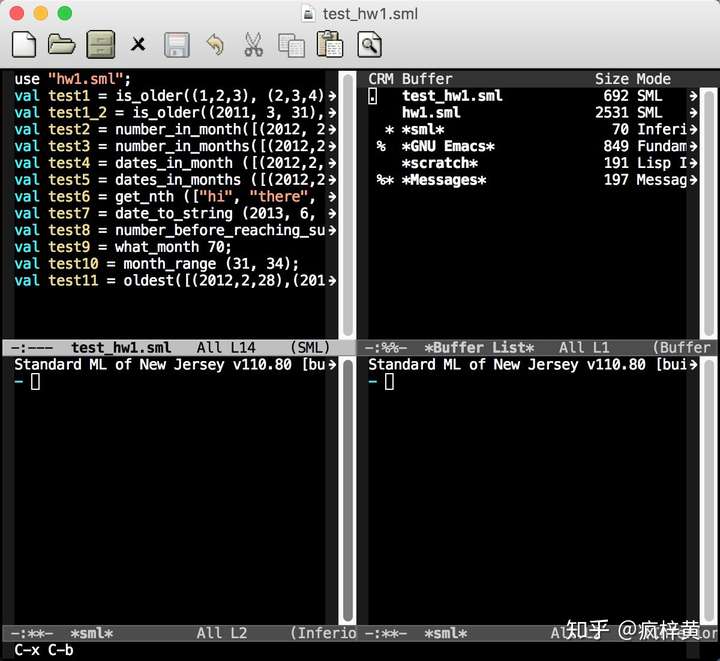
Task: Select the *GNU Emacs* buffer entry
Action: 448,146
